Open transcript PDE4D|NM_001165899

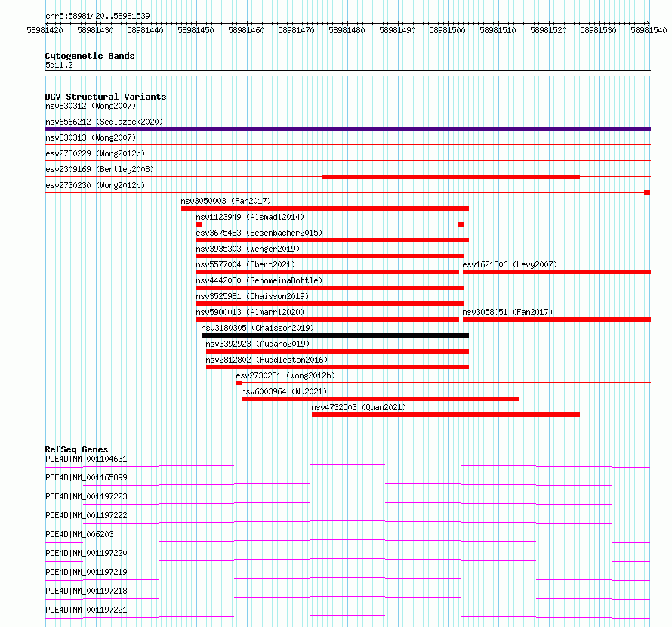[x=86, y=477]
